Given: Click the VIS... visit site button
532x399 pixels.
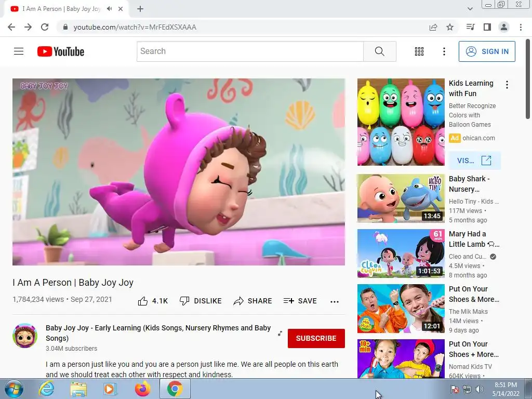Looking at the screenshot, I should pyautogui.click(x=474, y=161).
